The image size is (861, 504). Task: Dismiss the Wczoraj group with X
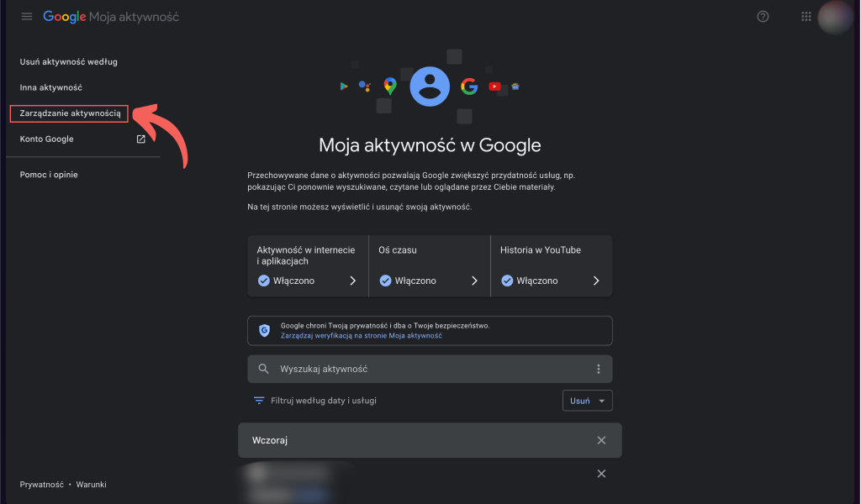pyautogui.click(x=601, y=441)
